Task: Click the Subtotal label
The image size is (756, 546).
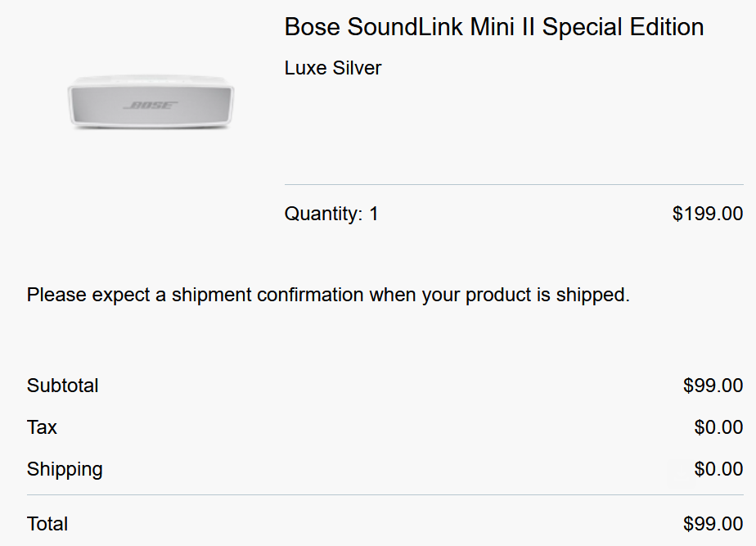Action: pos(63,386)
